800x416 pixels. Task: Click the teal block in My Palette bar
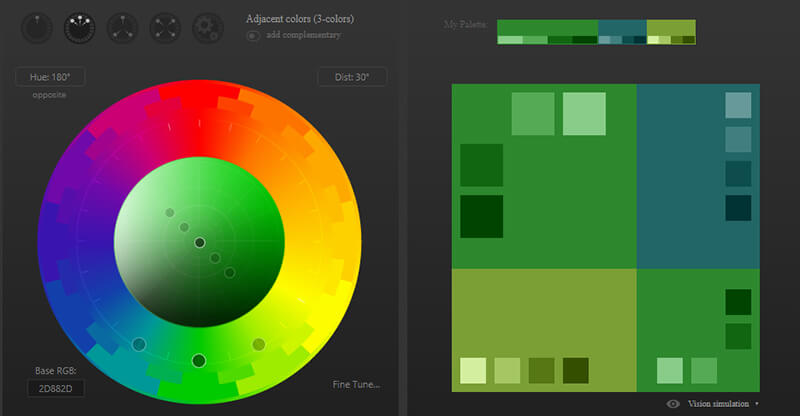[x=622, y=27]
